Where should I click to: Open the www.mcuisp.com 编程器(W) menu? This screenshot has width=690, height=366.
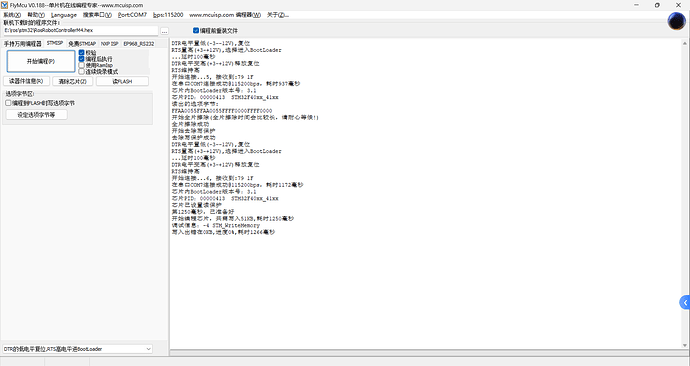[x=225, y=15]
